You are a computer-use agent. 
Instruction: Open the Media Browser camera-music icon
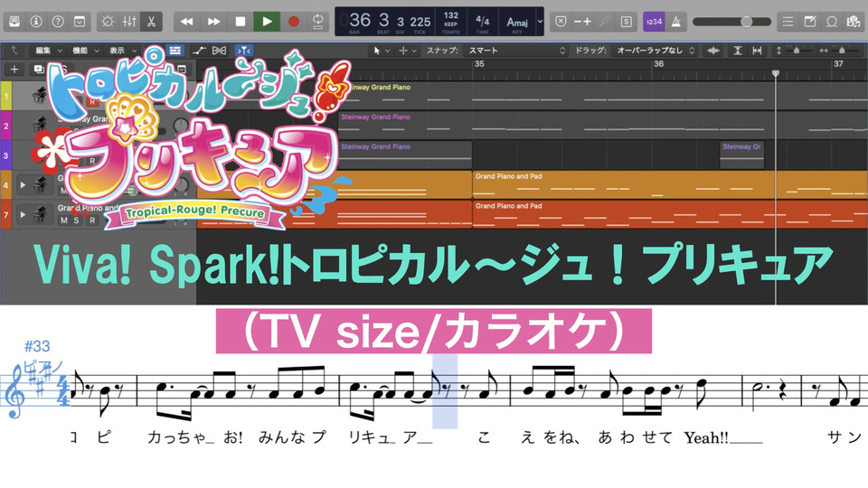(x=853, y=22)
